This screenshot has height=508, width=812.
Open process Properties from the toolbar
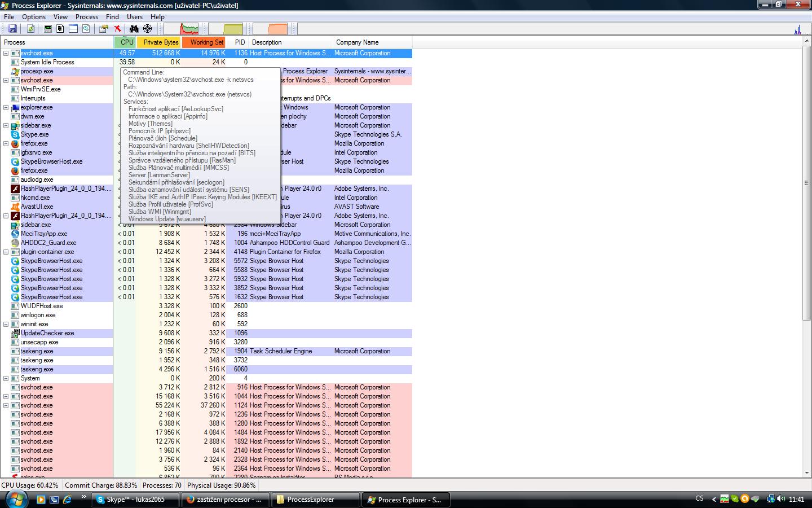[x=104, y=29]
